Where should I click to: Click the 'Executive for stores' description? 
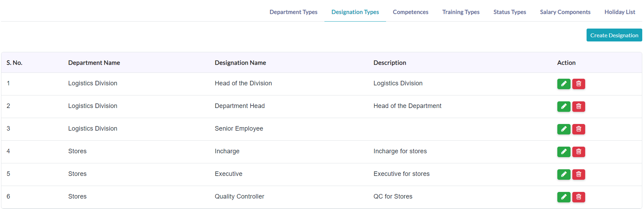coord(401,174)
